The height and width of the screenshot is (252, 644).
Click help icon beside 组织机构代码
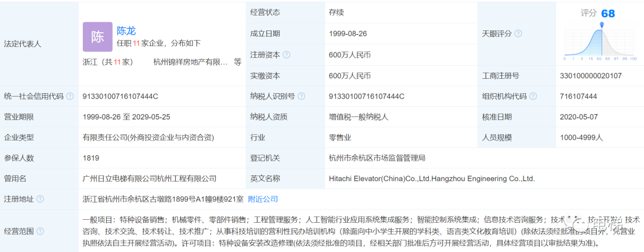[533, 96]
